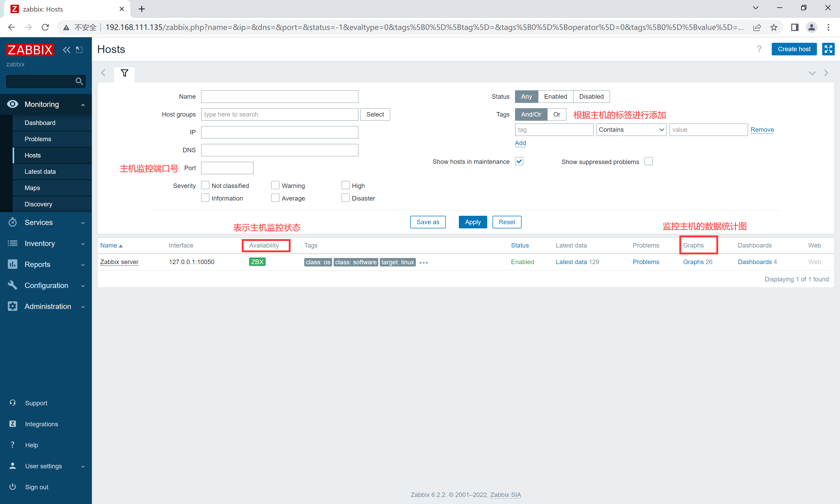Go to next filter tab arrow
Screen dimensions: 840x504
pyautogui.click(x=826, y=73)
